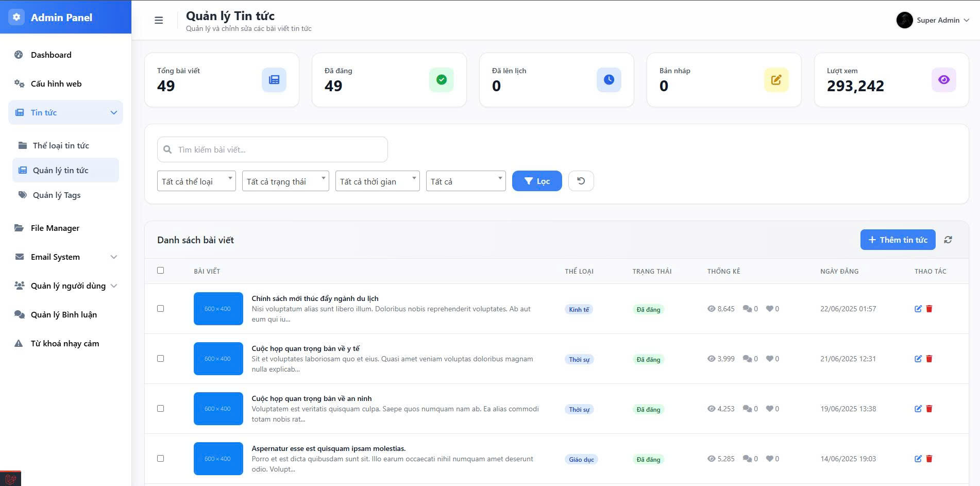Viewport: 980px width, 486px height.
Task: Delete the 'Aspernatur esse est quisquam' article
Action: [x=929, y=459]
